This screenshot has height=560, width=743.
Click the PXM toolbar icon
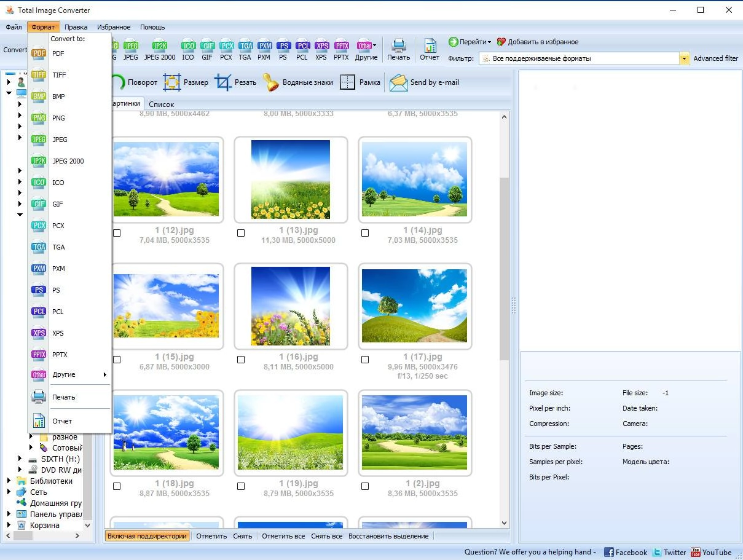pyautogui.click(x=264, y=50)
